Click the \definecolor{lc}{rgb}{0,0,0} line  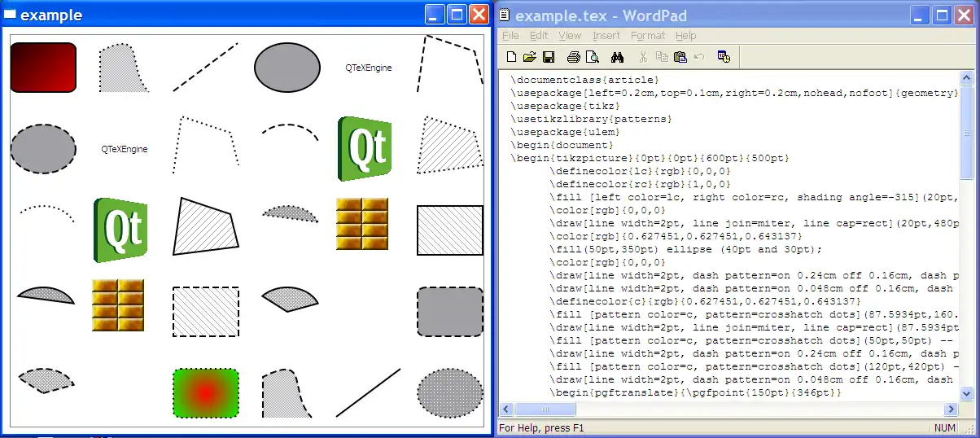pos(640,171)
